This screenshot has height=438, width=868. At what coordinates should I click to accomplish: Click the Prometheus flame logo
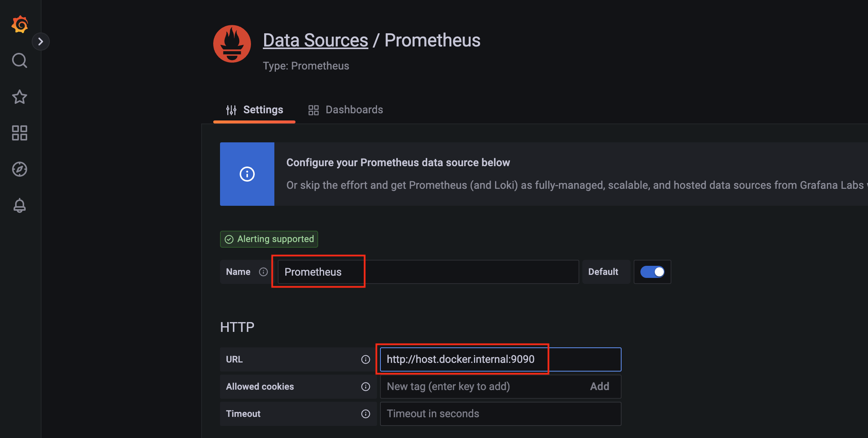pyautogui.click(x=232, y=44)
